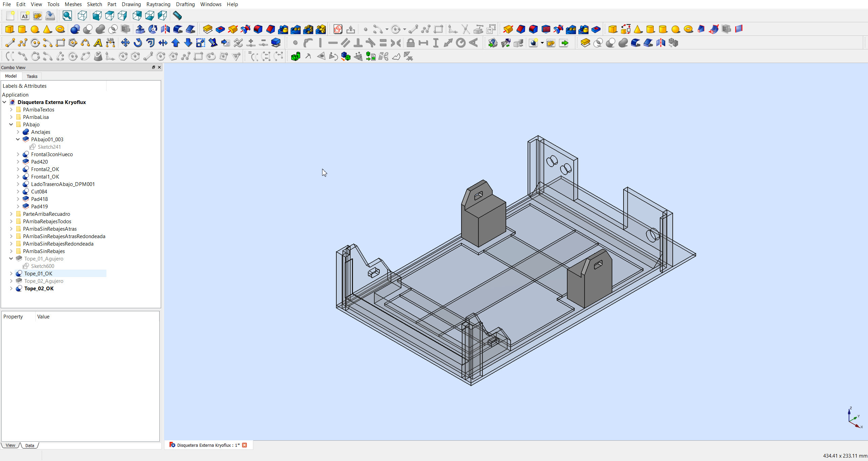868x461 pixels.
Task: Open the Drafting menu
Action: [185, 4]
